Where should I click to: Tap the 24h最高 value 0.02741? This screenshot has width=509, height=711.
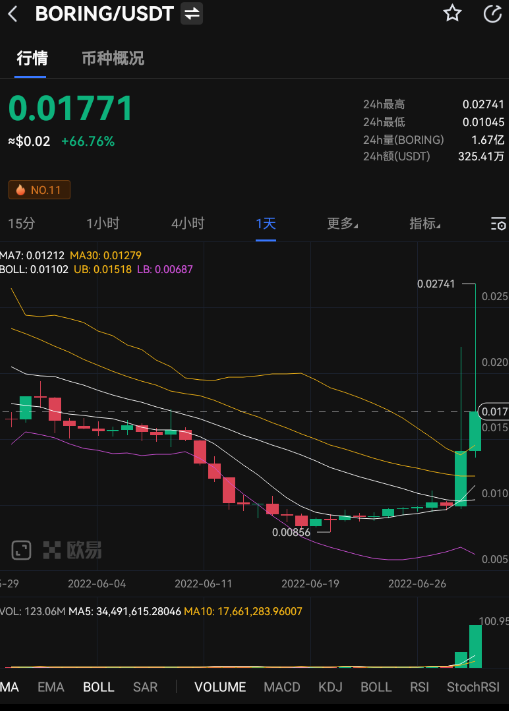coord(483,104)
